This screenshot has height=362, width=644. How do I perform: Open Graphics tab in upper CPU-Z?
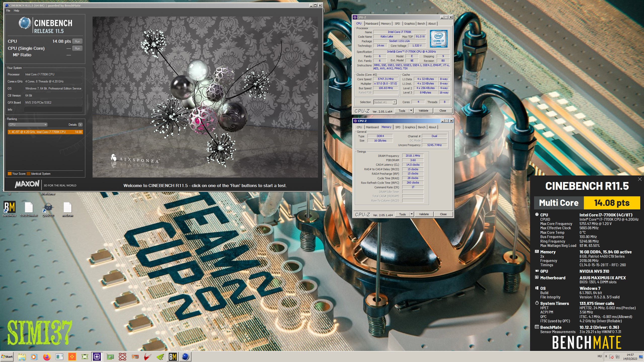[x=409, y=24]
